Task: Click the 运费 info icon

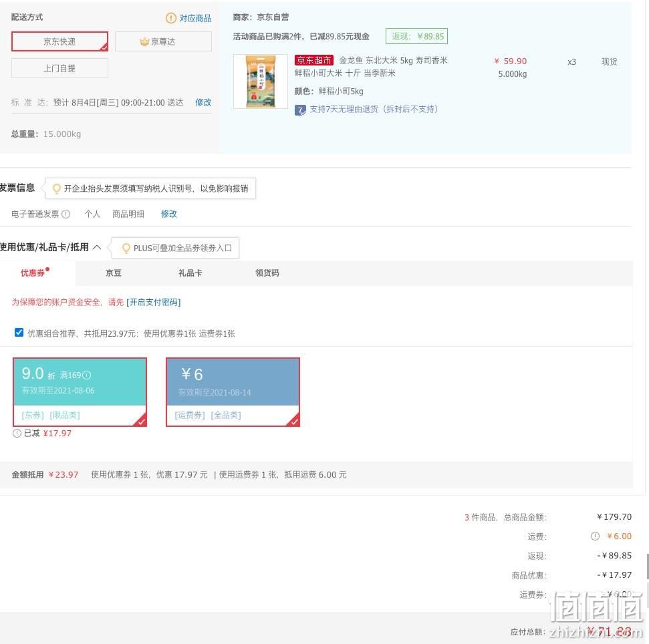Action: tap(595, 536)
